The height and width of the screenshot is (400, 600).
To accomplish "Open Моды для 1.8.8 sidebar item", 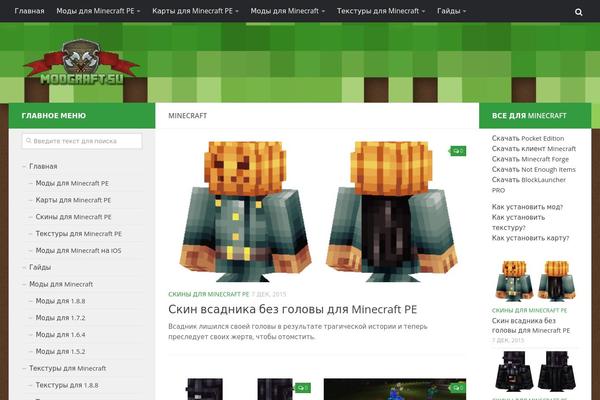I will pyautogui.click(x=60, y=301).
